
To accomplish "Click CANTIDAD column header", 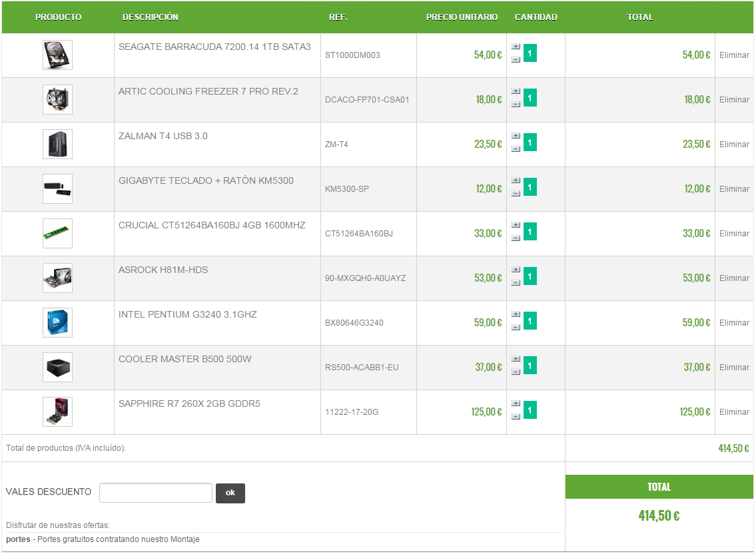I will click(x=536, y=17).
